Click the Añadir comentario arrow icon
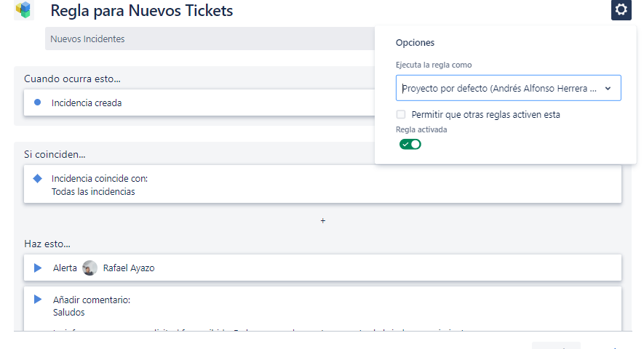The width and height of the screenshot is (644, 349). pos(38,300)
